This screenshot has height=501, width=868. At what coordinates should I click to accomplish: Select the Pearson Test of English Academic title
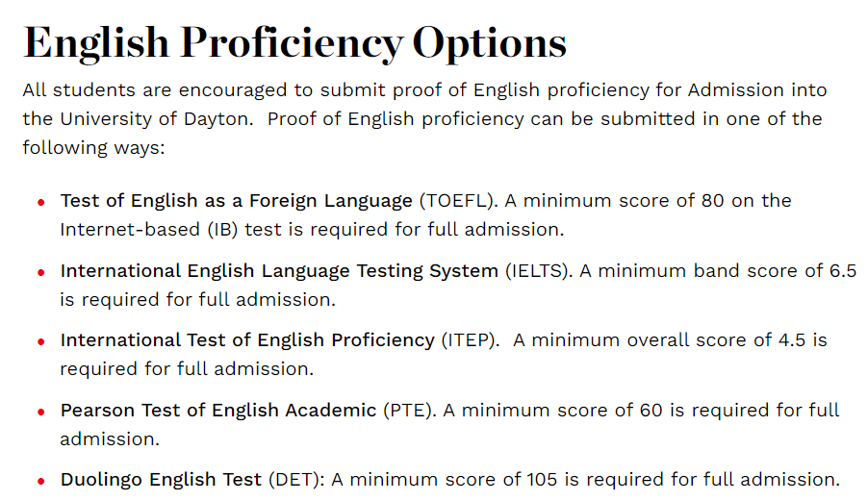coord(218,410)
